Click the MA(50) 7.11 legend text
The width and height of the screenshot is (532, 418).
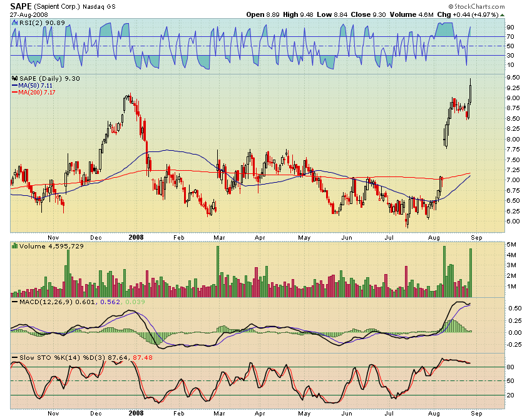pyautogui.click(x=35, y=86)
